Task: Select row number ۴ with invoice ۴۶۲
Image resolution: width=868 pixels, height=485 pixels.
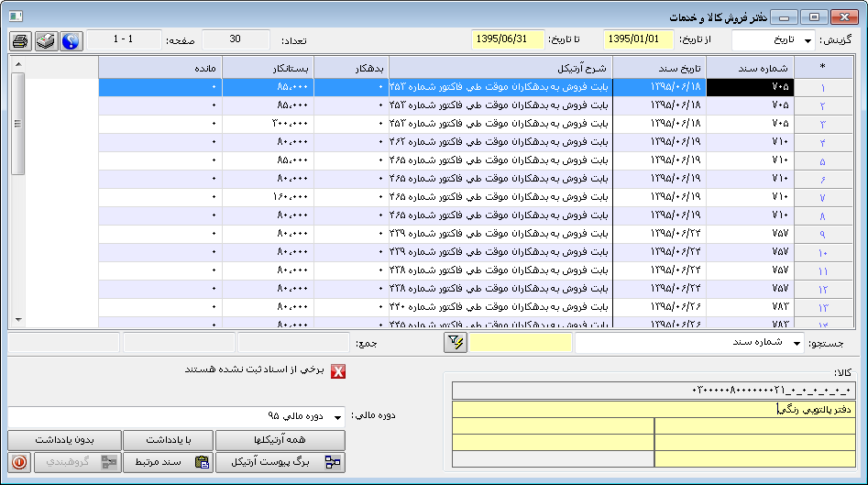Action: point(823,142)
